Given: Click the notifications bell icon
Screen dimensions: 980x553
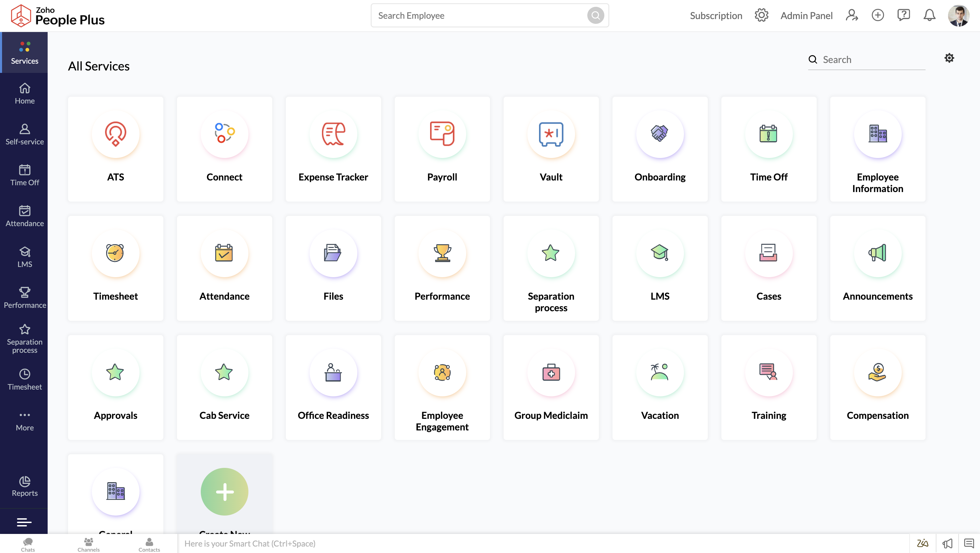Looking at the screenshot, I should click(x=929, y=15).
